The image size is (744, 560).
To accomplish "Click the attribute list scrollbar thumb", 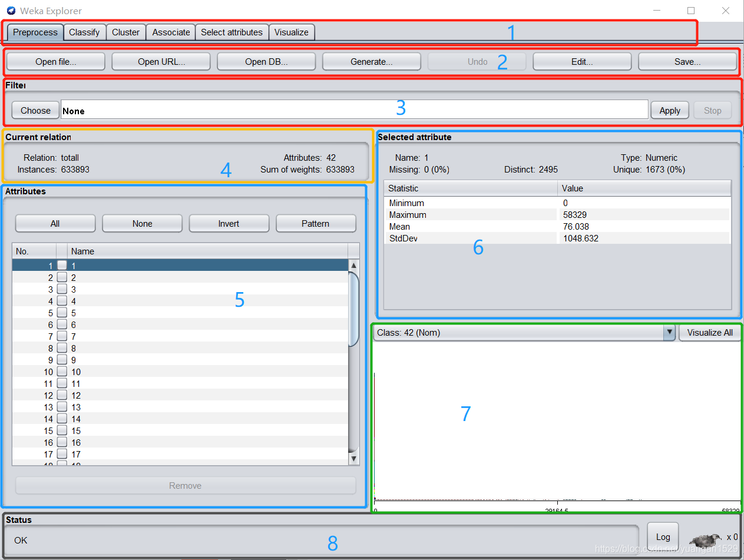I will 353,309.
